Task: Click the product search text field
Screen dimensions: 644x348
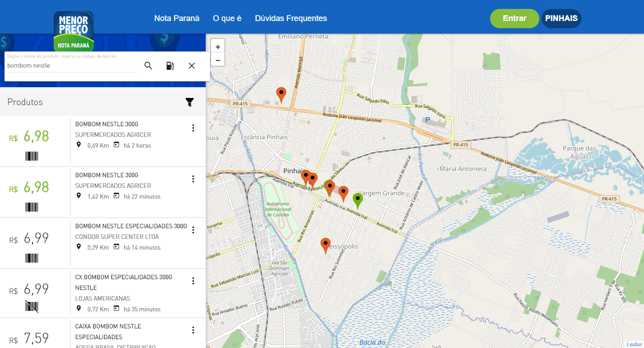Action: point(72,66)
